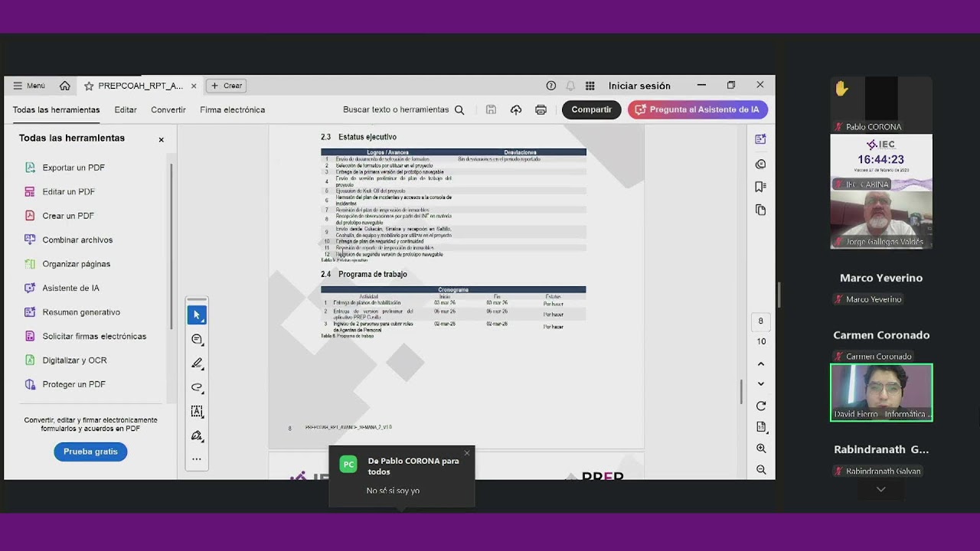Click the search magnifier icon
The image size is (980, 551).
[459, 110]
